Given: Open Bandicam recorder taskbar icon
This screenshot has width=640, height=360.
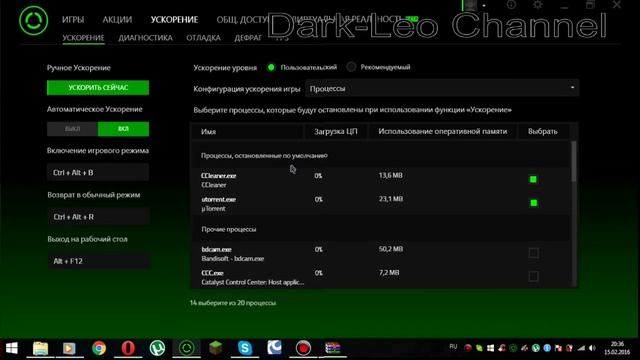Looking at the screenshot, I should [303, 348].
